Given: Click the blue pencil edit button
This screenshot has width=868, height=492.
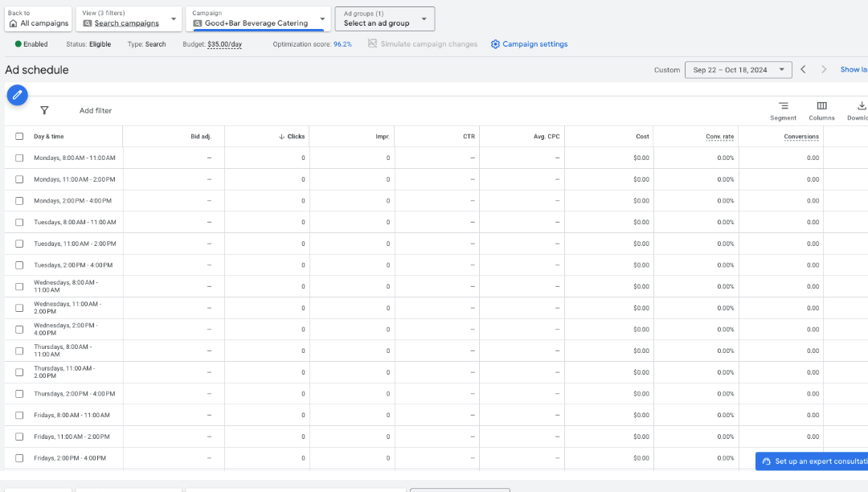Looking at the screenshot, I should click(x=17, y=95).
